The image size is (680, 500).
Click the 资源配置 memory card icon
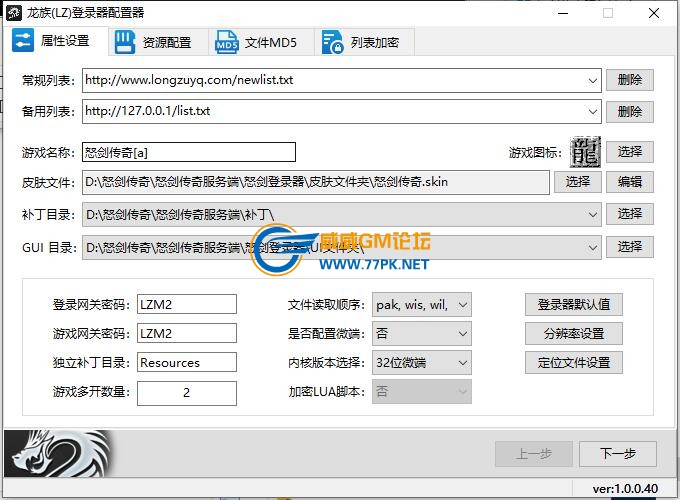pos(124,42)
